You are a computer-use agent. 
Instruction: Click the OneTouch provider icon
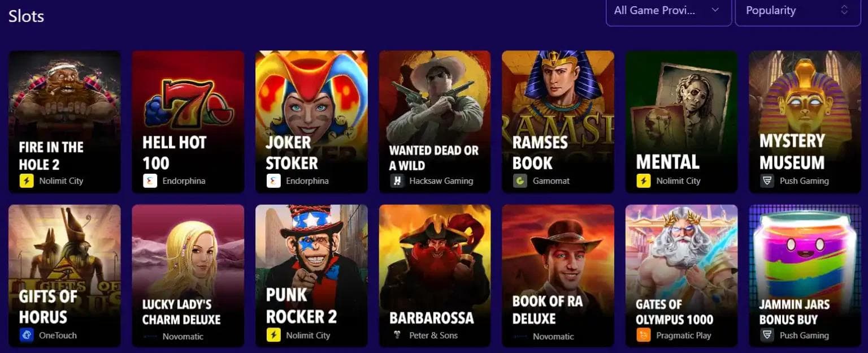pos(26,335)
